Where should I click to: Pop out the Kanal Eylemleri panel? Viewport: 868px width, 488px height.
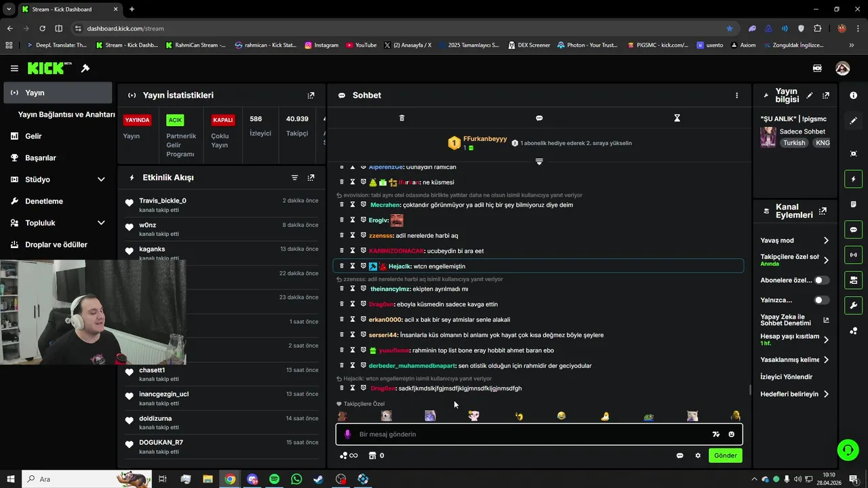[x=823, y=211]
